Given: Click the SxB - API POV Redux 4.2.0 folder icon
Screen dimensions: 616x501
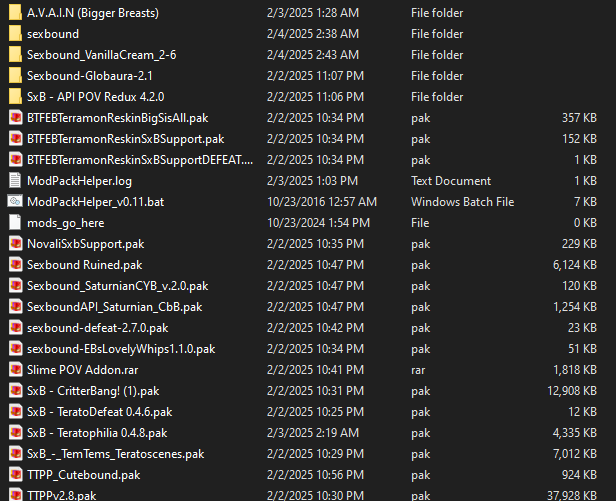Looking at the screenshot, I should (14, 97).
